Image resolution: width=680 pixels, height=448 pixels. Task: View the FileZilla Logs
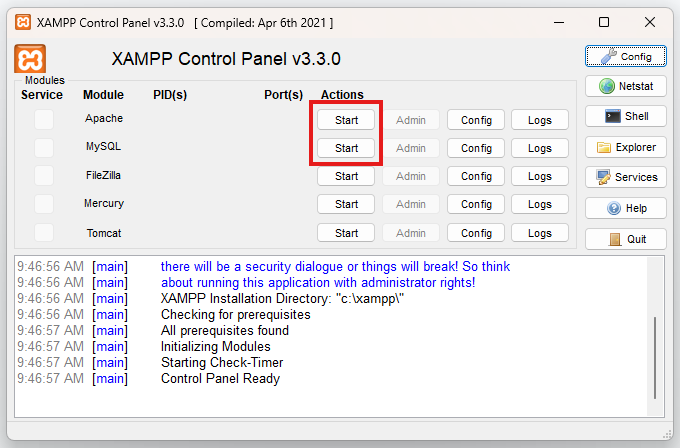coord(540,176)
